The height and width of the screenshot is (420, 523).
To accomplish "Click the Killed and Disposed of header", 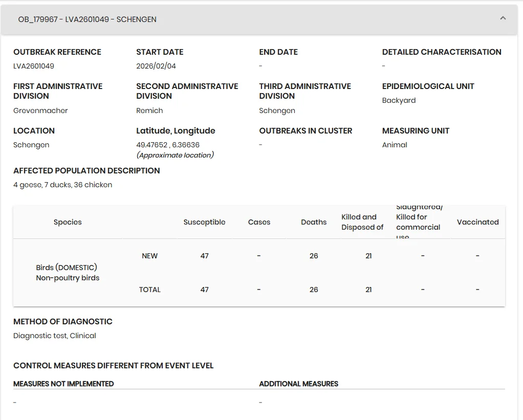I will [362, 222].
